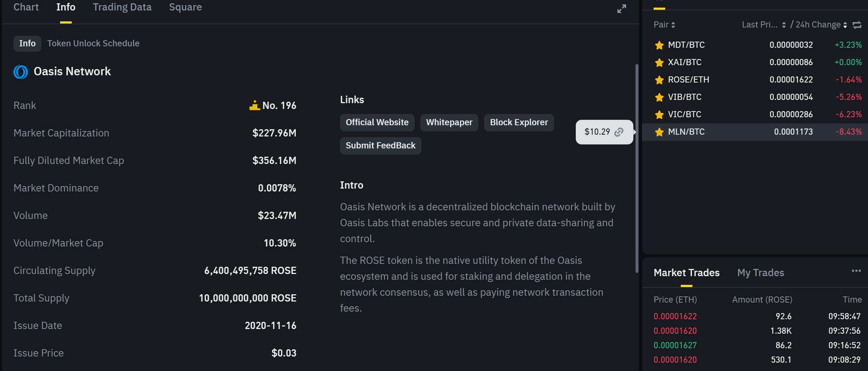Click the Volume value $23.47M
868x371 pixels.
(x=277, y=215)
